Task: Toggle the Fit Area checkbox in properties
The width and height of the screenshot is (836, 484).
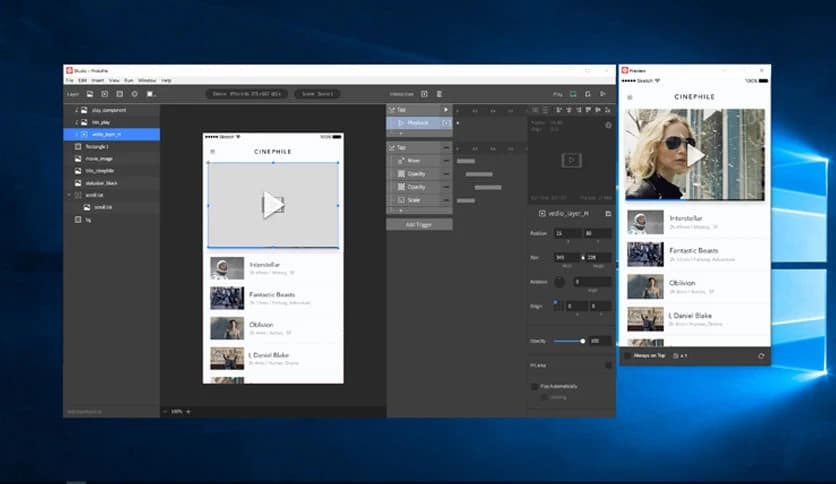Action: [x=608, y=365]
